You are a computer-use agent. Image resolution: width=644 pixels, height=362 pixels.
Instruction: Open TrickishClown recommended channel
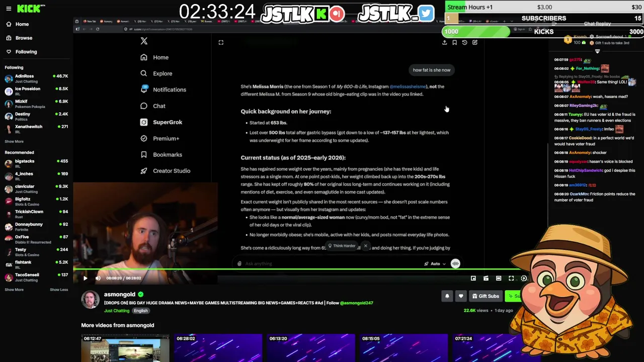[x=36, y=214]
